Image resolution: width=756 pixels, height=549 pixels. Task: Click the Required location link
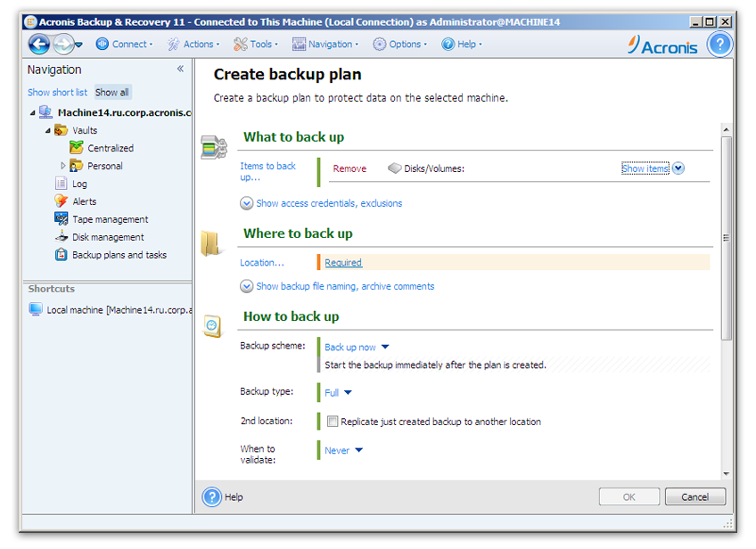(343, 263)
